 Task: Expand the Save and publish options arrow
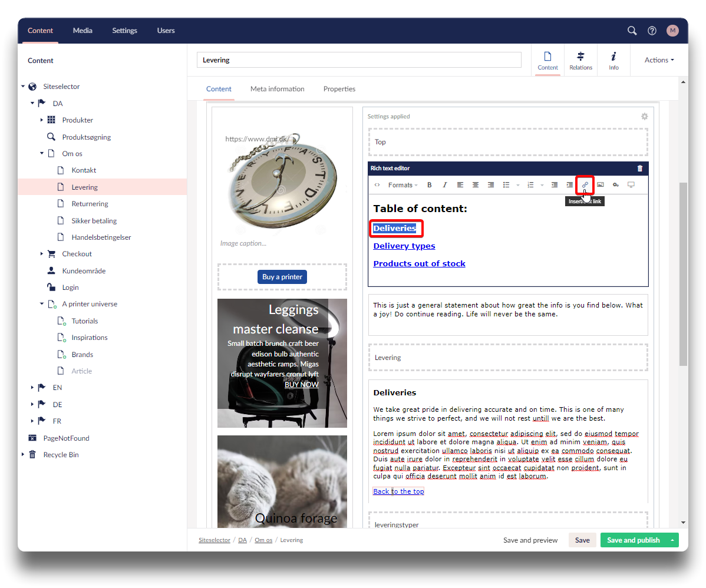[672, 540]
